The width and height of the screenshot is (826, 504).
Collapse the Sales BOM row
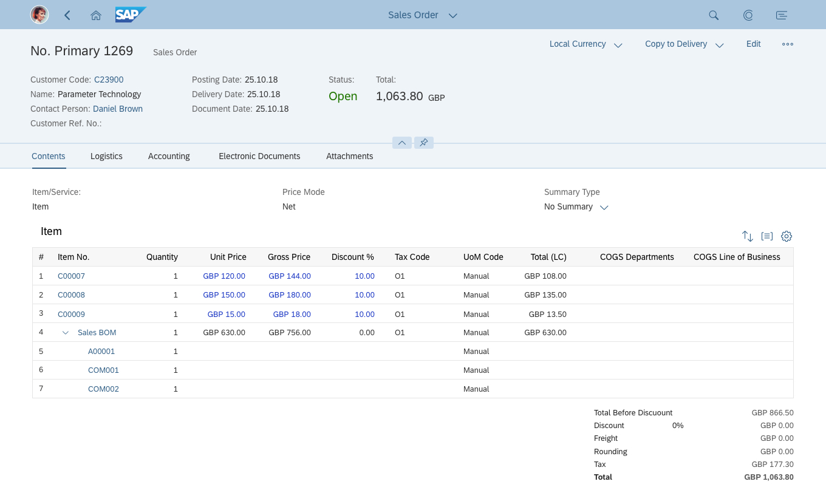coord(66,333)
